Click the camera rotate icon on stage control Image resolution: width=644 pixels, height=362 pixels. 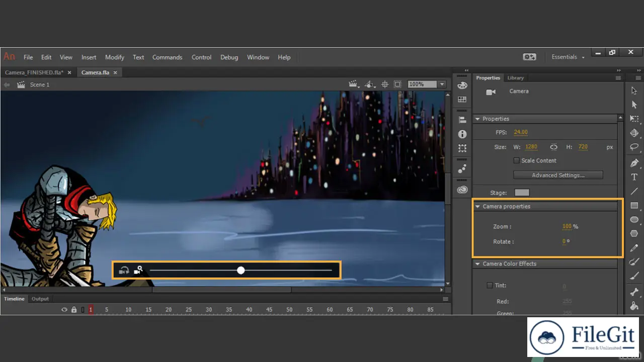pyautogui.click(x=124, y=270)
